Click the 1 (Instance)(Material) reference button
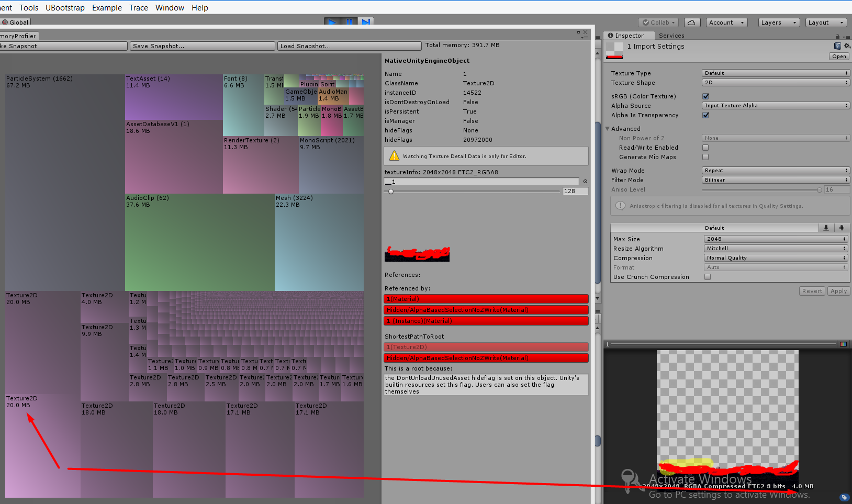852x504 pixels. [486, 321]
